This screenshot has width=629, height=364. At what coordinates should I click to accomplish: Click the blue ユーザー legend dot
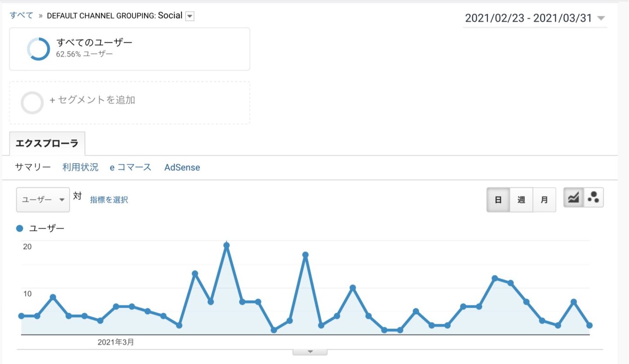pos(19,228)
